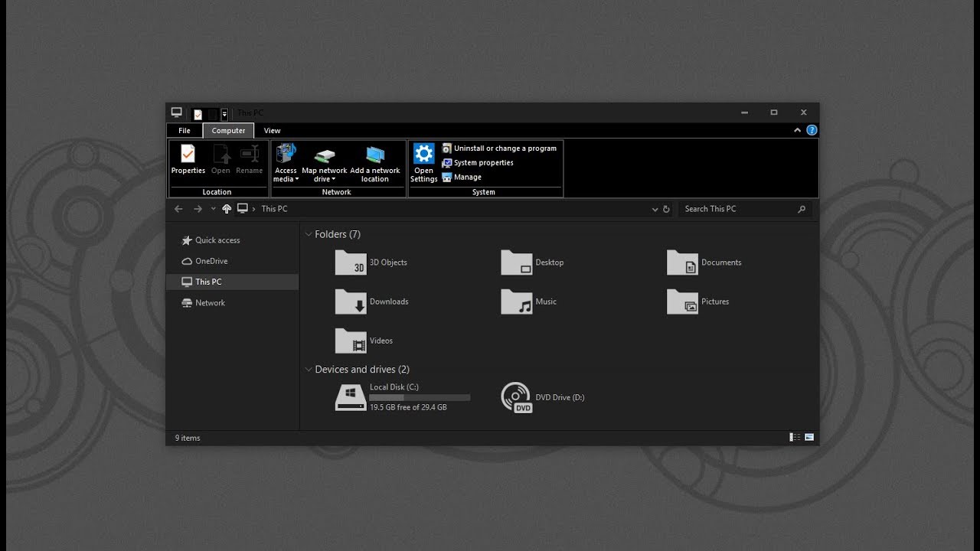The height and width of the screenshot is (551, 980).
Task: Click the Search This PC field
Action: [744, 209]
